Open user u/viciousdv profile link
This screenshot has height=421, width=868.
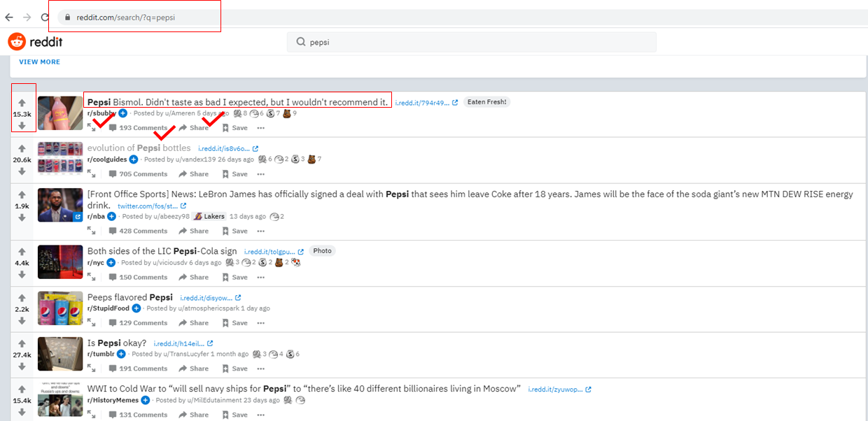click(x=170, y=263)
